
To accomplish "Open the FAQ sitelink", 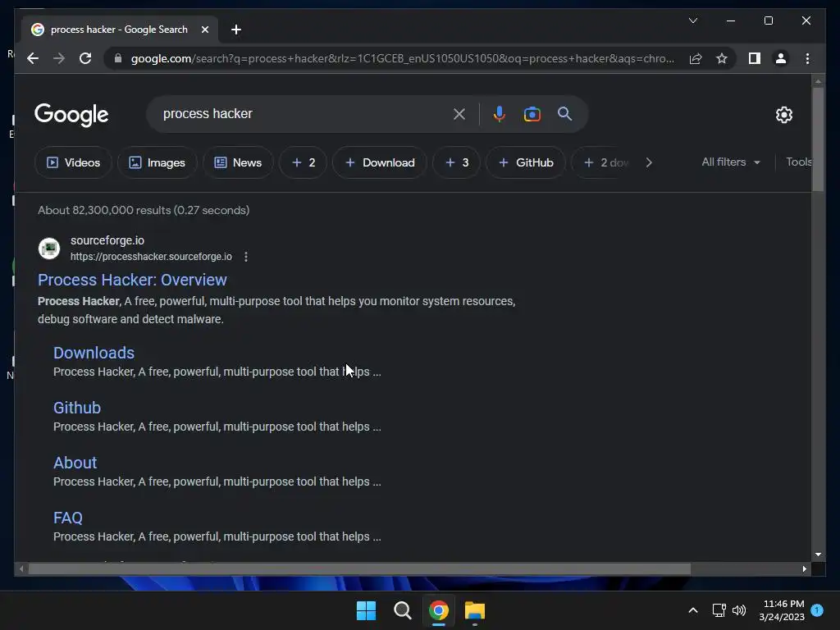I will [x=68, y=518].
